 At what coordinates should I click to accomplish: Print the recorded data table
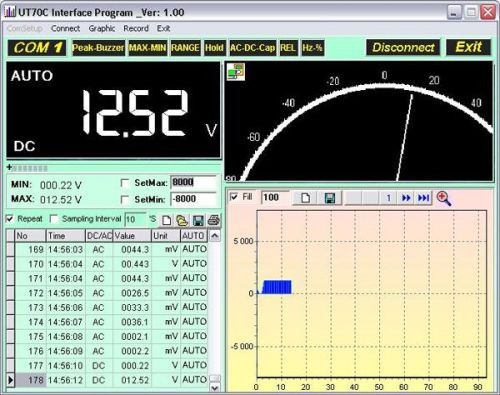coord(214,220)
